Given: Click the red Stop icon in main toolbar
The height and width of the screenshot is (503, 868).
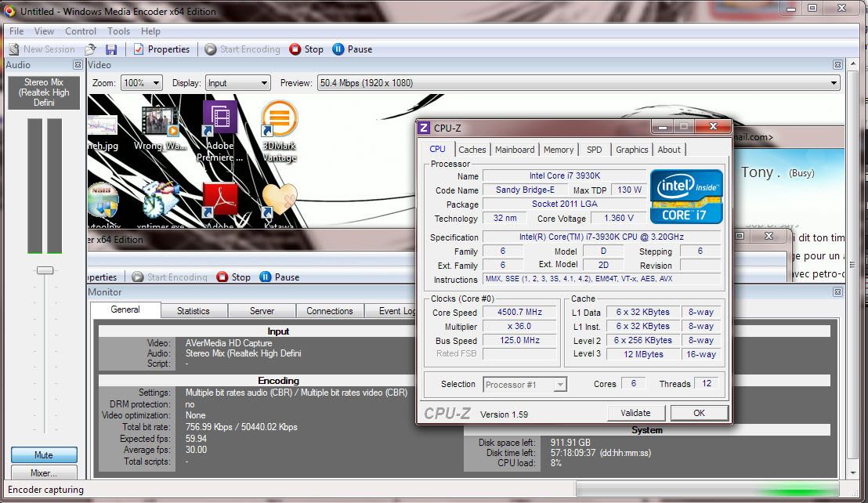Looking at the screenshot, I should pyautogui.click(x=295, y=49).
